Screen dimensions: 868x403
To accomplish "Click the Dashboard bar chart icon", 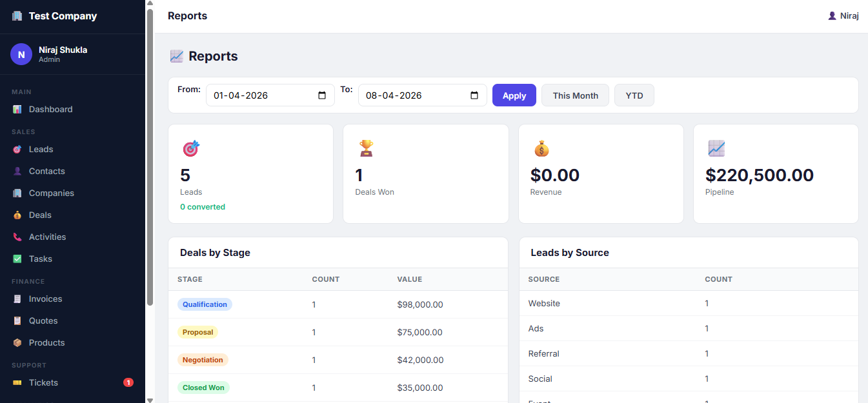I will tap(17, 110).
